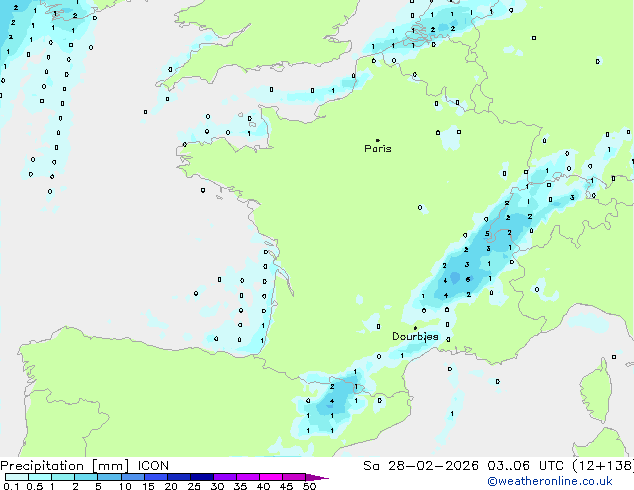634x490 pixels.
Task: Click the ICON model name label
Action: click(x=153, y=466)
